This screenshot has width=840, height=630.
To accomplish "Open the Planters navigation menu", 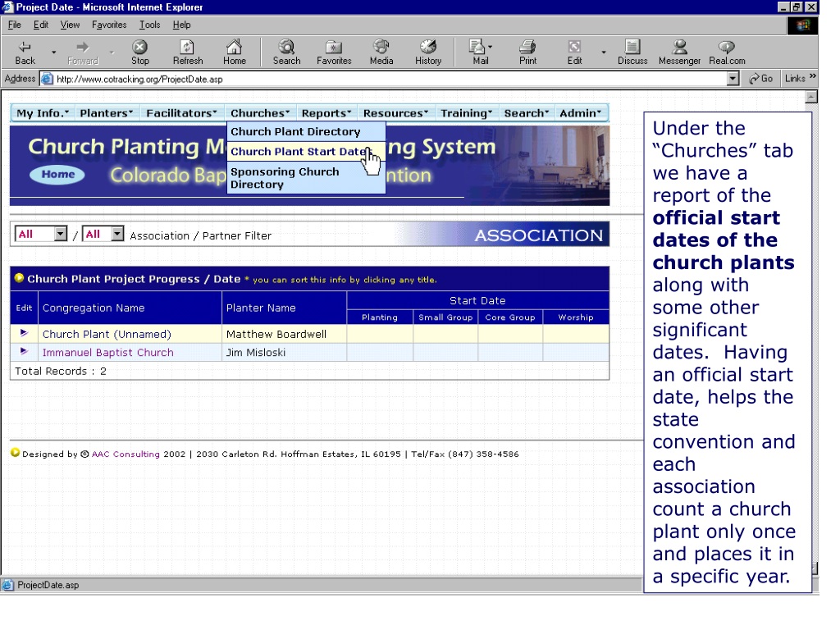I will (x=106, y=113).
